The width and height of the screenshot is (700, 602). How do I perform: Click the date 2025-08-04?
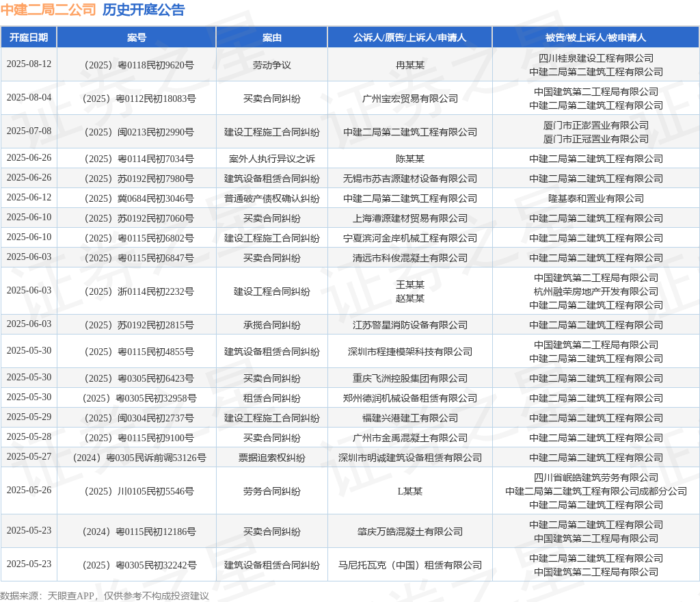pyautogui.click(x=29, y=97)
